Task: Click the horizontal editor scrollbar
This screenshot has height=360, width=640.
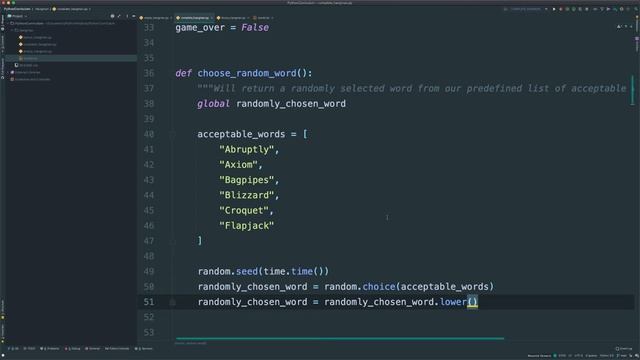Action: 340,338
